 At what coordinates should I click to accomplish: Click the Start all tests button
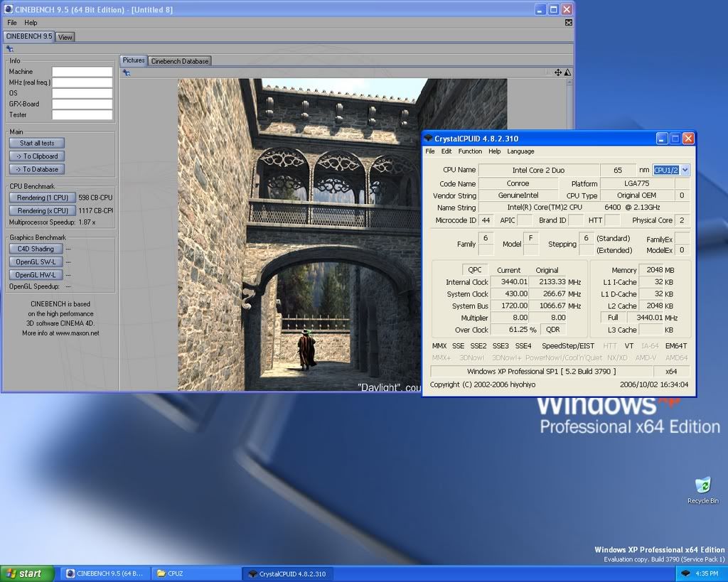(37, 143)
